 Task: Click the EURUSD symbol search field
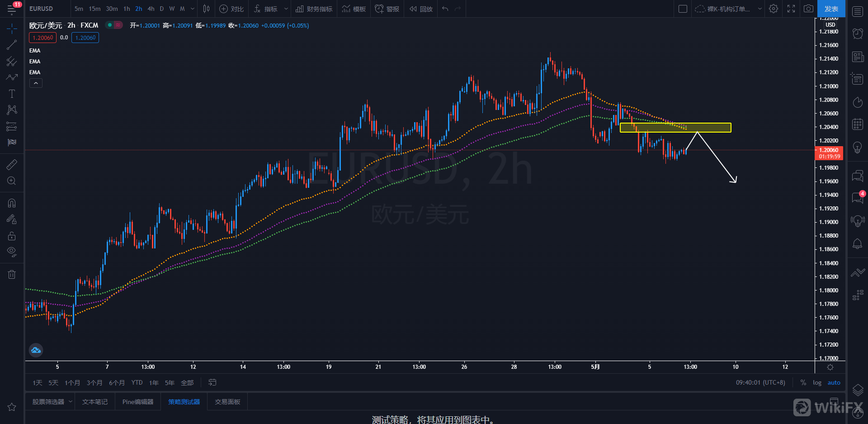coord(42,9)
